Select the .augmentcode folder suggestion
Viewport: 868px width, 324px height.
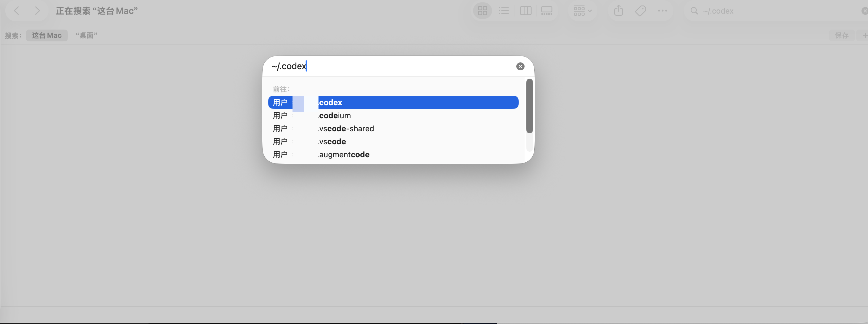[393, 154]
